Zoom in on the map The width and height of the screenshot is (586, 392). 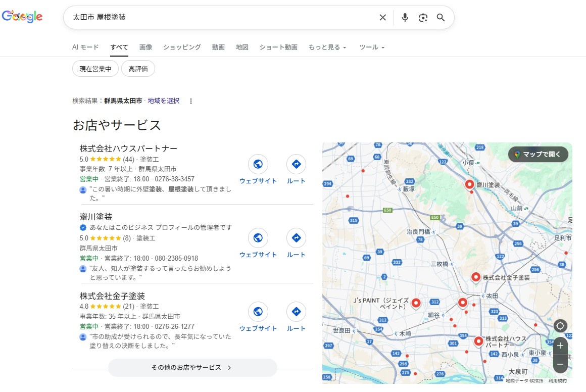pyautogui.click(x=560, y=346)
